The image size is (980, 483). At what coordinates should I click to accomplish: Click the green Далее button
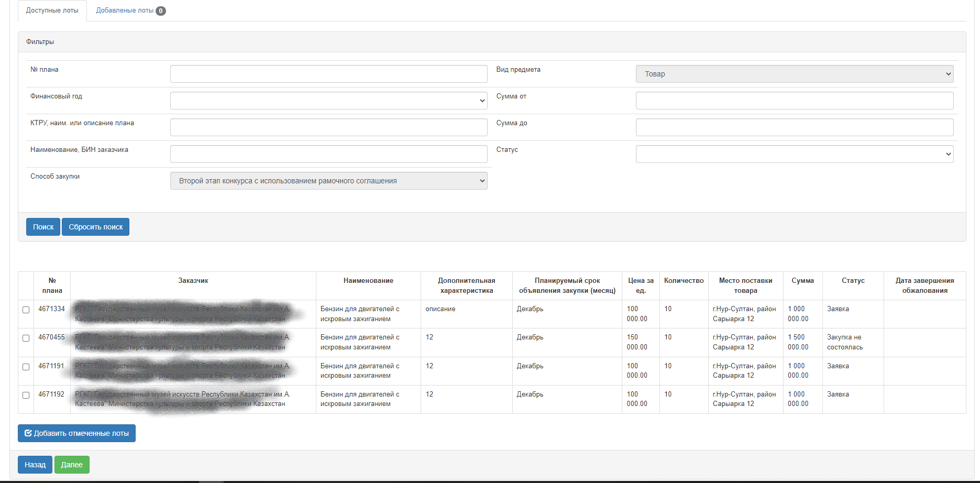pyautogui.click(x=72, y=465)
